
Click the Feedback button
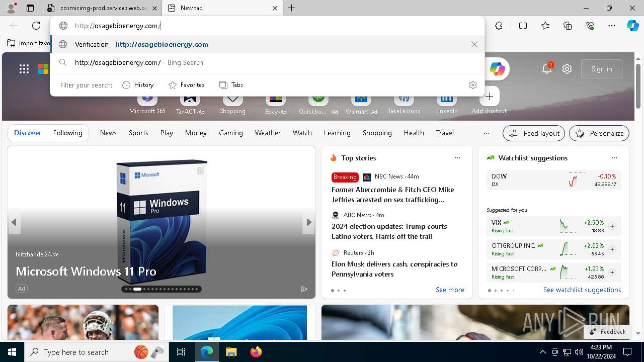(608, 332)
